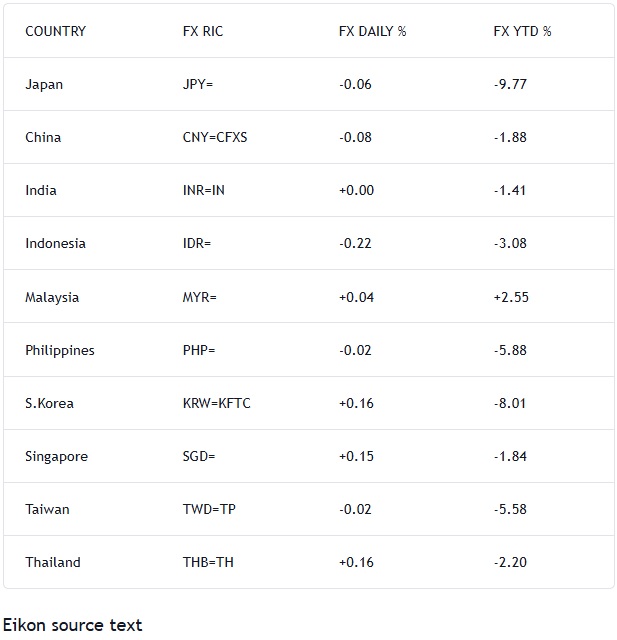This screenshot has height=640, width=617.
Task: Select the Indonesia daily value -0.22
Action: tap(355, 243)
